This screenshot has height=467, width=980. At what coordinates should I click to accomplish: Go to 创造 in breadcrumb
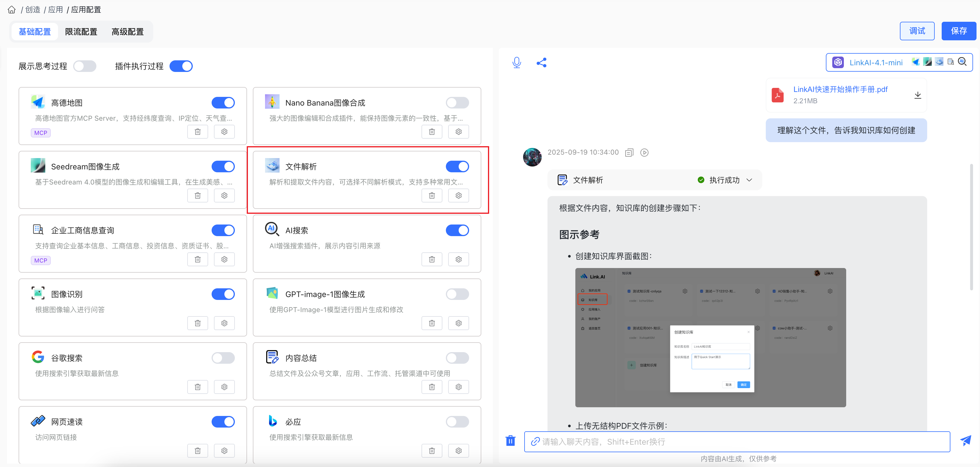[33, 10]
